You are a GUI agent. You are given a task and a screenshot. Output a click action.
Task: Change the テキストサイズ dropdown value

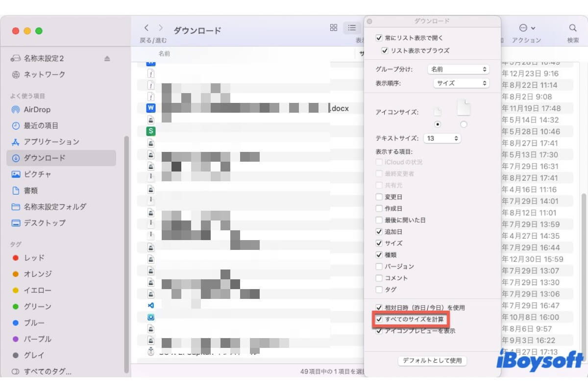(442, 139)
